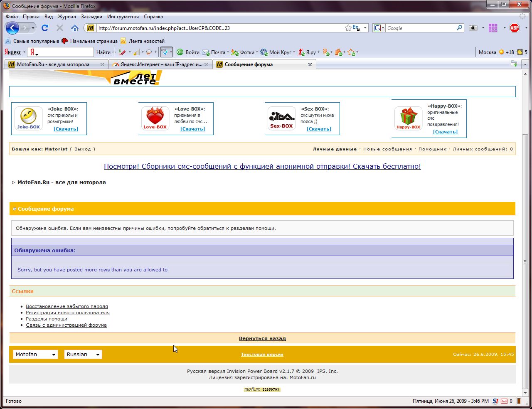The image size is (532, 409).
Task: Click the S! icon in the status bar
Action: [495, 401]
